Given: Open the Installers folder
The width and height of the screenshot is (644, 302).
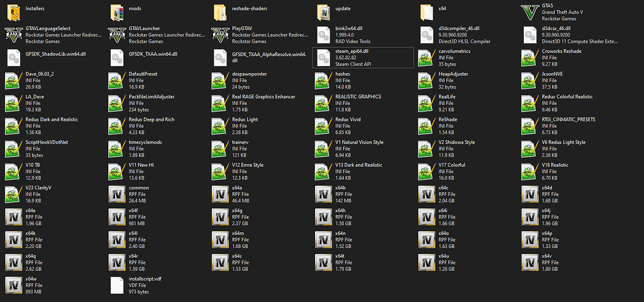Looking at the screenshot, I should 14,12.
